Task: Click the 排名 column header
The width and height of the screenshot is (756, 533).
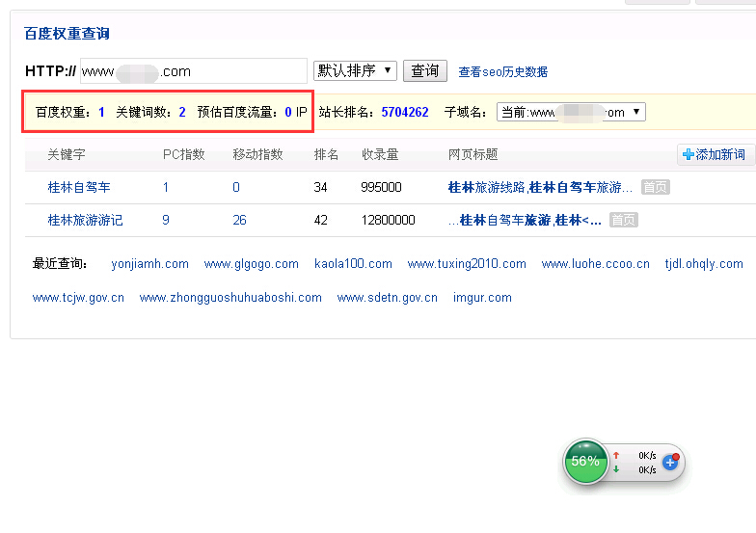Action: 326,154
